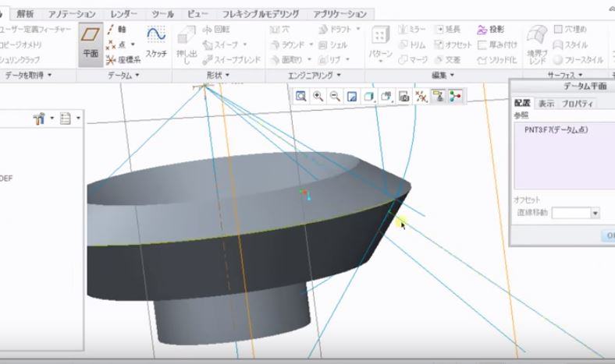Click the zoom in magnifier icon
This screenshot has height=364, width=615.
(x=318, y=96)
